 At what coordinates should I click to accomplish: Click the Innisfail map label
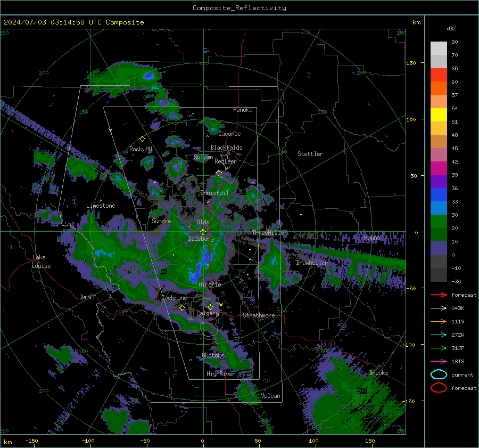pos(214,193)
